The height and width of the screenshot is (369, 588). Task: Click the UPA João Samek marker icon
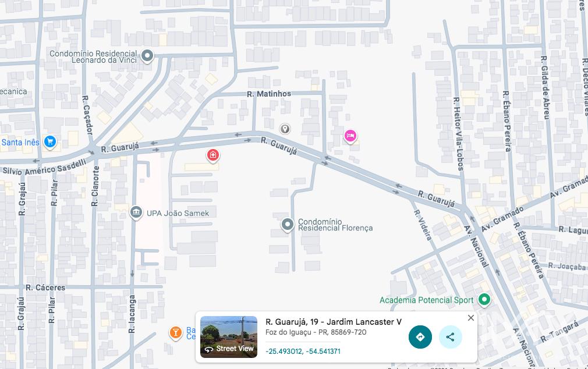point(136,212)
